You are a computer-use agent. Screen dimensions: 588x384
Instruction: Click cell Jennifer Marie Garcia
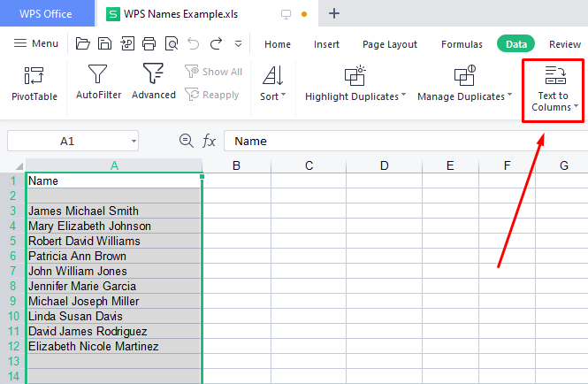click(114, 286)
